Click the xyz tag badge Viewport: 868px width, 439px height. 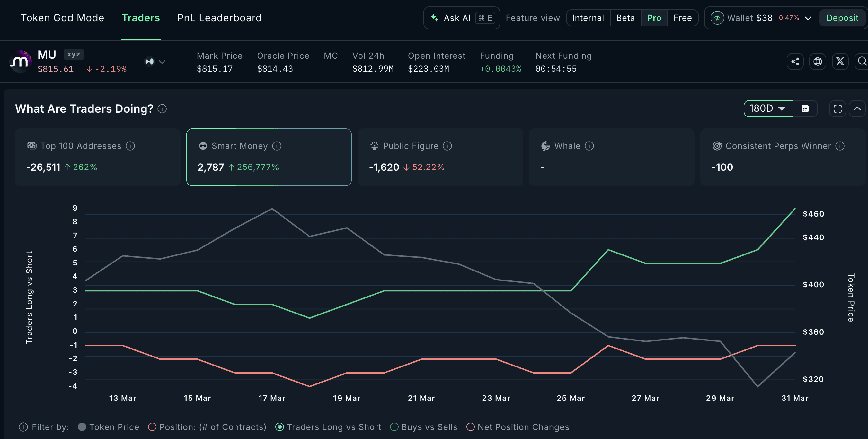pyautogui.click(x=74, y=54)
